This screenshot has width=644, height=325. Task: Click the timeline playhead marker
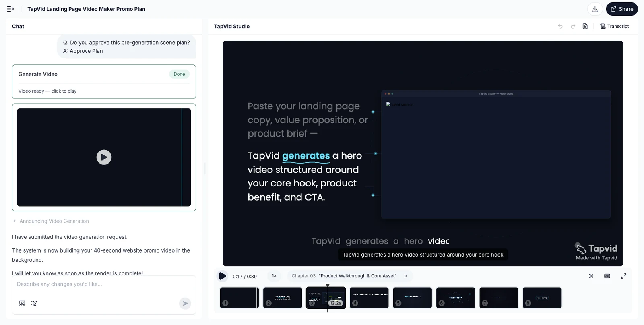(328, 285)
